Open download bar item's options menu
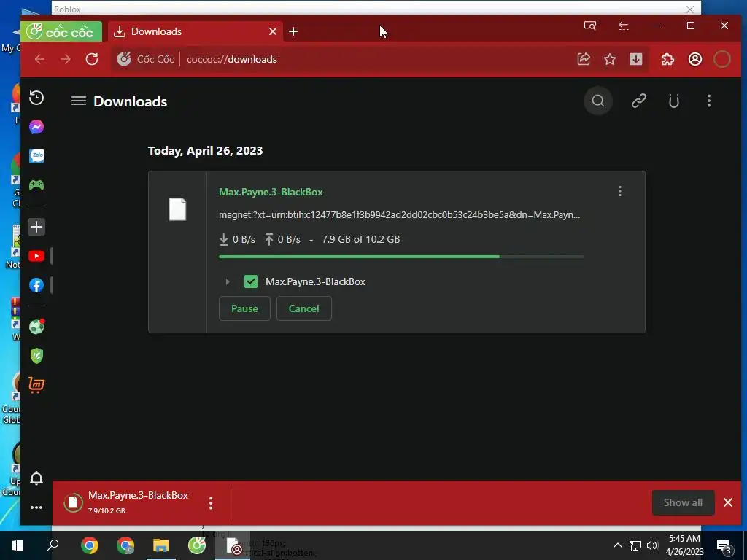Viewport: 747px width, 560px height. click(211, 503)
